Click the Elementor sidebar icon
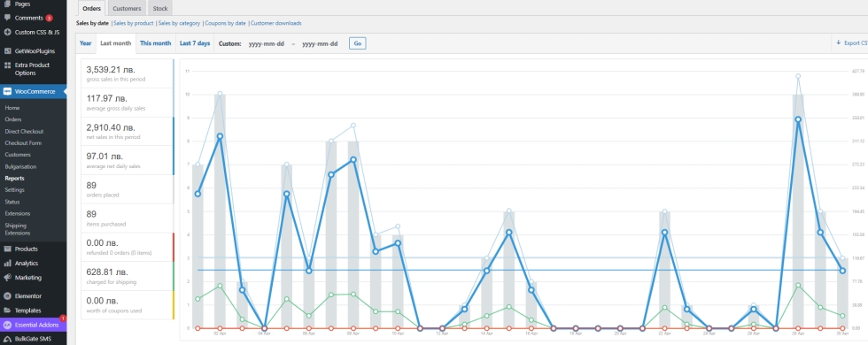The image size is (868, 345). tap(7, 295)
